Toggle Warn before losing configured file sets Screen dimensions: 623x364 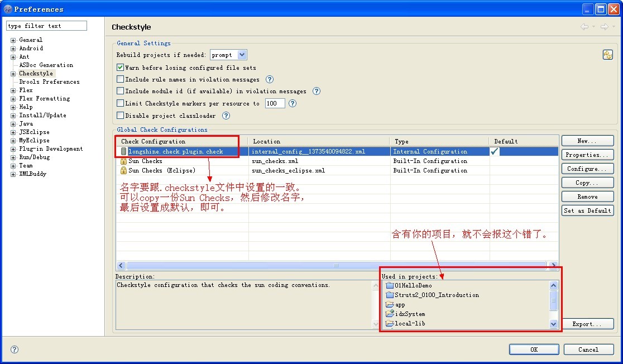121,67
